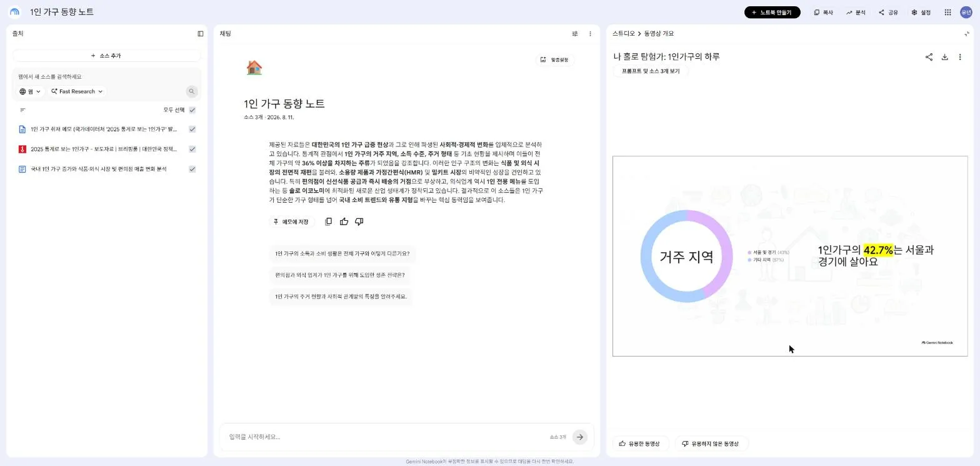Image resolution: width=980 pixels, height=466 pixels.
Task: Select suggestion 1인 가구의 소득과 소비 생활은
Action: pyautogui.click(x=342, y=254)
